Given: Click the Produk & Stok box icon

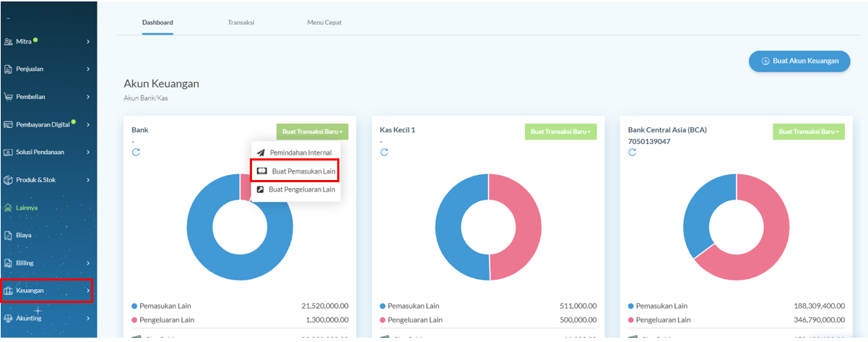Looking at the screenshot, I should pyautogui.click(x=9, y=180).
